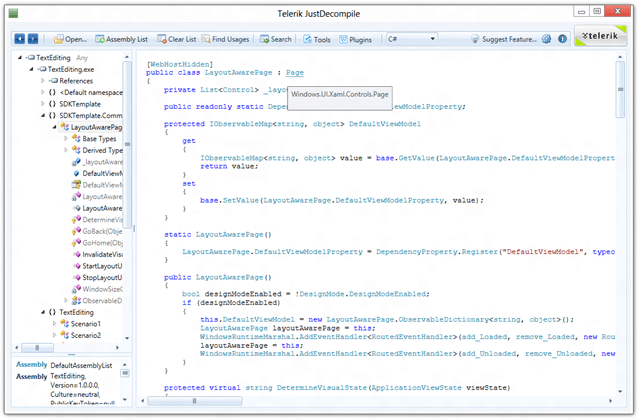
Task: Click the Back navigation arrow button
Action: pos(20,39)
